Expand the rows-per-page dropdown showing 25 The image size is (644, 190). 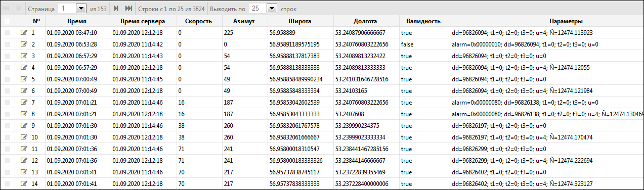click(x=272, y=9)
